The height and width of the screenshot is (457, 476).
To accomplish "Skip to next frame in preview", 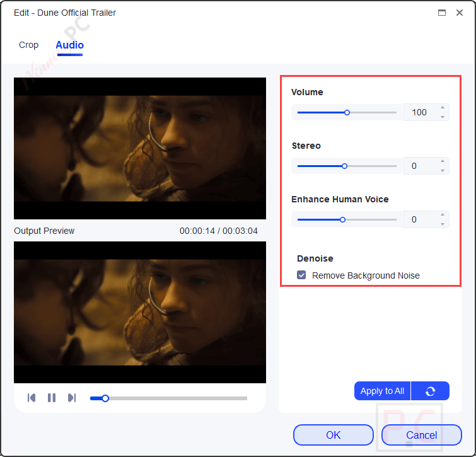I will pos(72,398).
